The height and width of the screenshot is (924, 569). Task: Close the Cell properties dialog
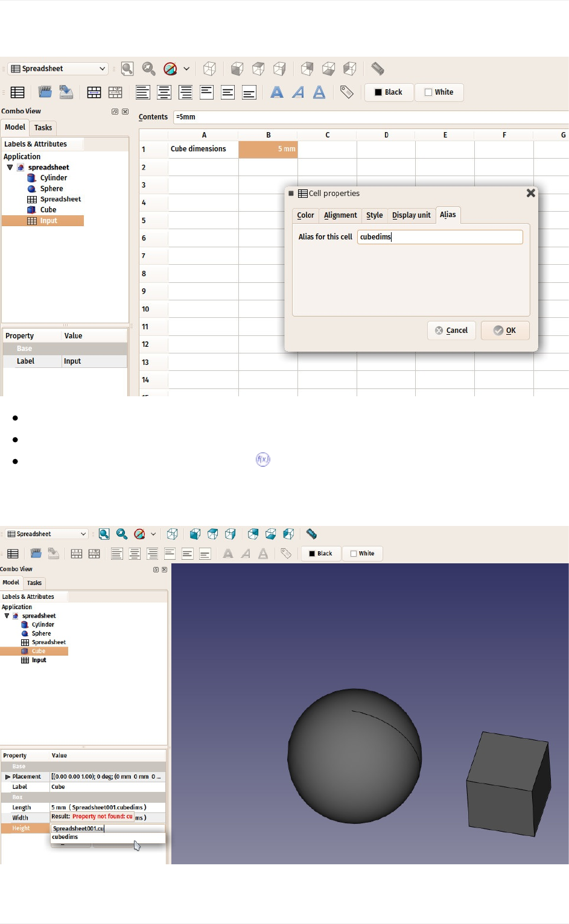click(x=531, y=193)
